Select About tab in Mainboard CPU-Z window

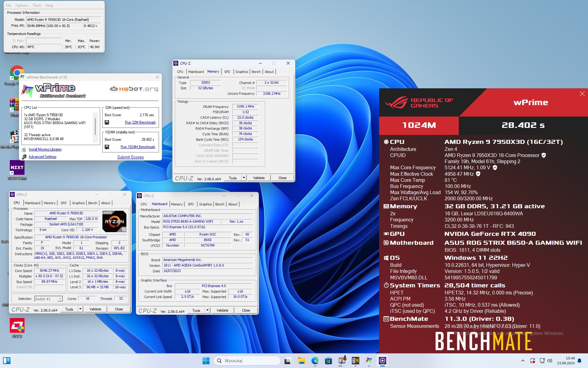(x=233, y=204)
